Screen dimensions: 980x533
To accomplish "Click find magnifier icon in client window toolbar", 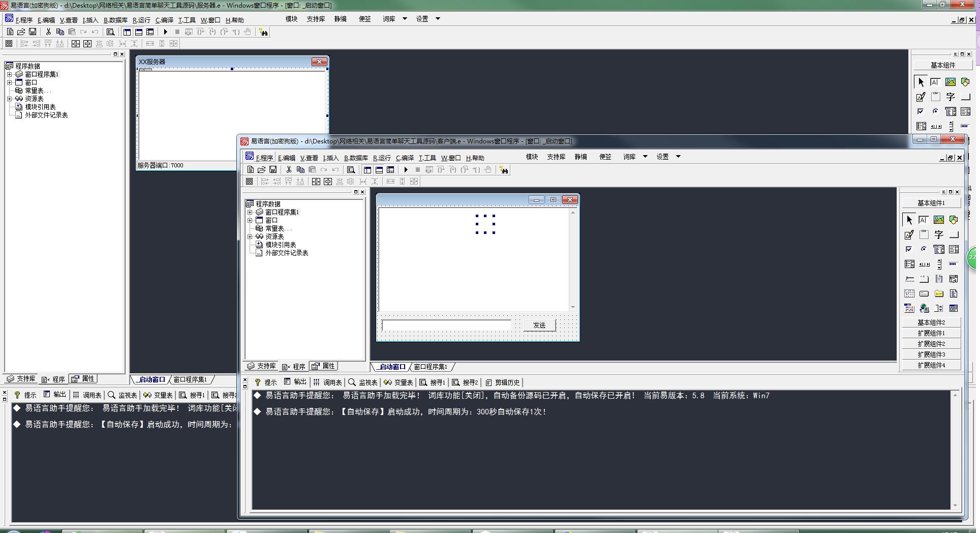I will [x=351, y=169].
